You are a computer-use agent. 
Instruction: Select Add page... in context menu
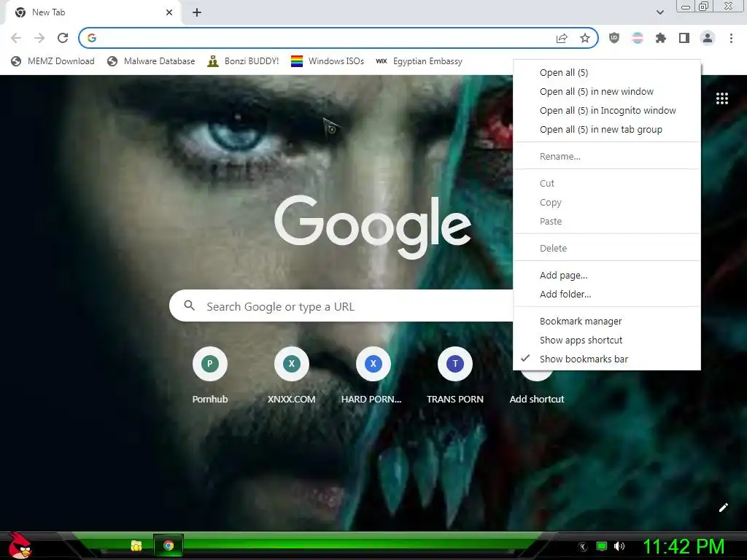(606, 275)
